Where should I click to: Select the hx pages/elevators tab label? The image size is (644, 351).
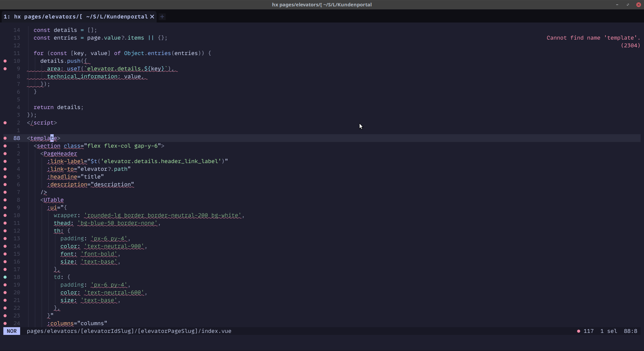coord(76,16)
